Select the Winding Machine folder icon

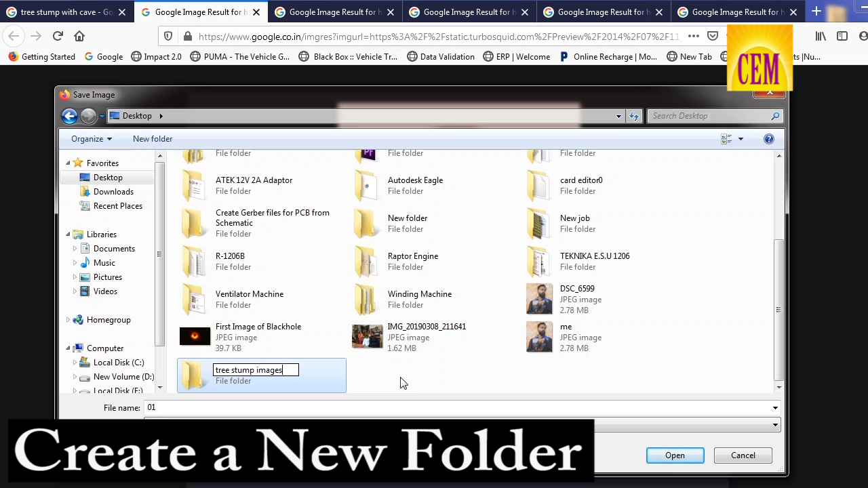click(366, 300)
